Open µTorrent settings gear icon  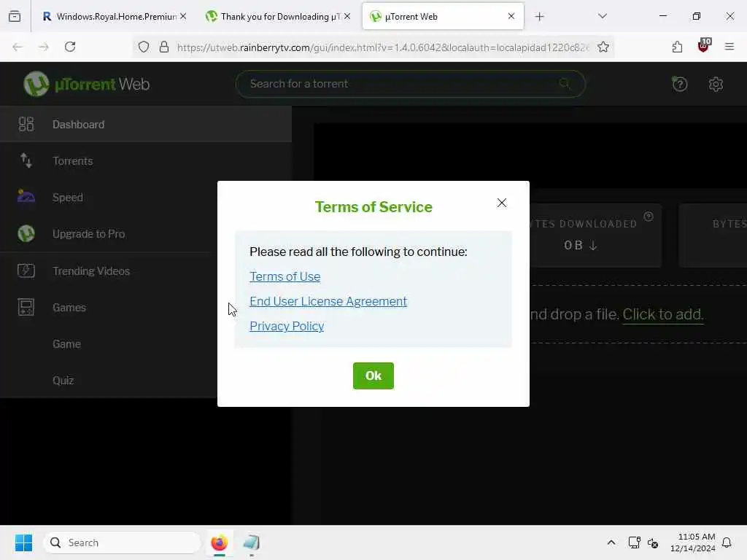pyautogui.click(x=716, y=85)
